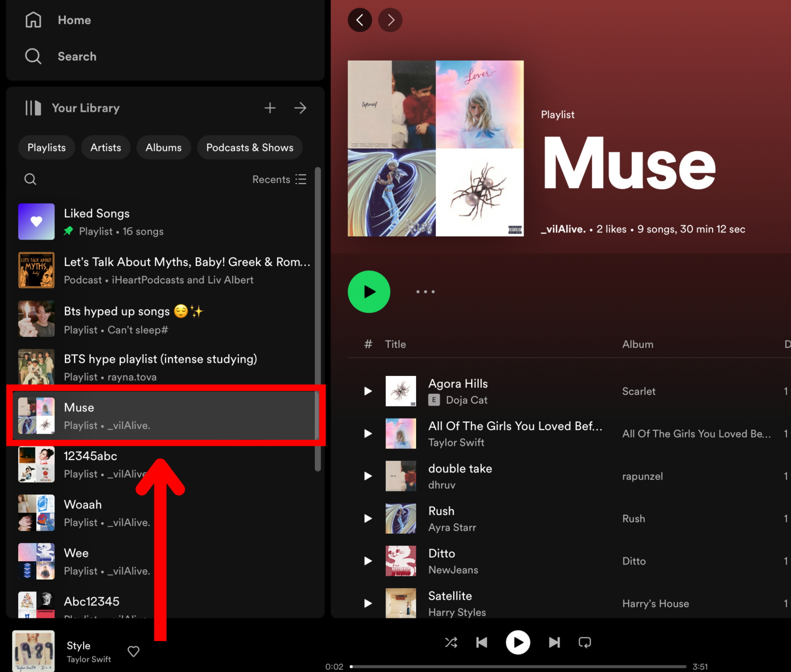Open the Recents sort dropdown
Screen dimensions: 791x672
click(x=279, y=179)
